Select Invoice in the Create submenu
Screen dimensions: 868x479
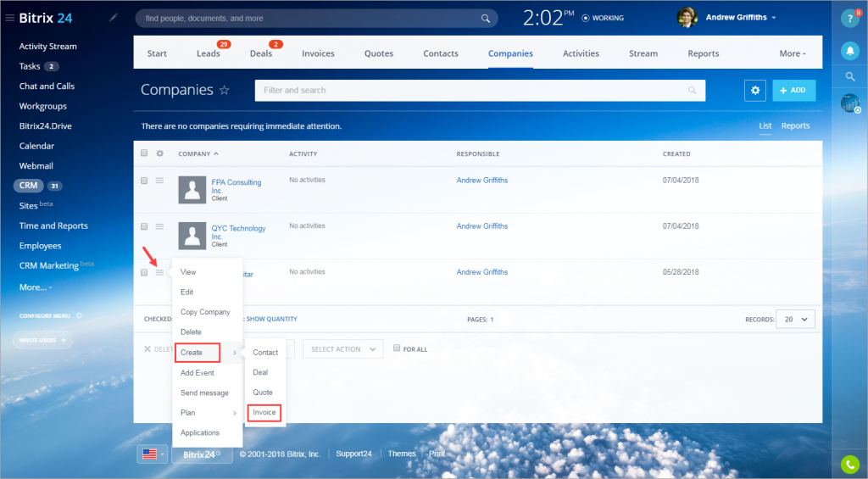(x=264, y=413)
